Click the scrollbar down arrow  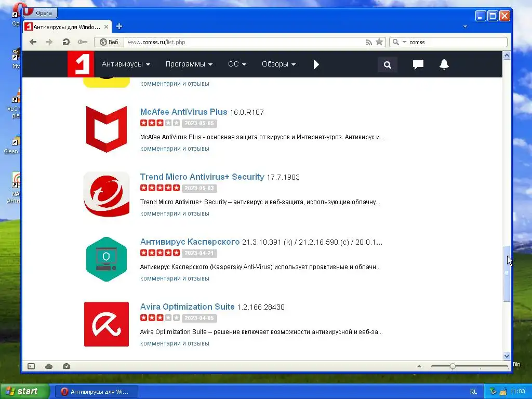pos(507,356)
